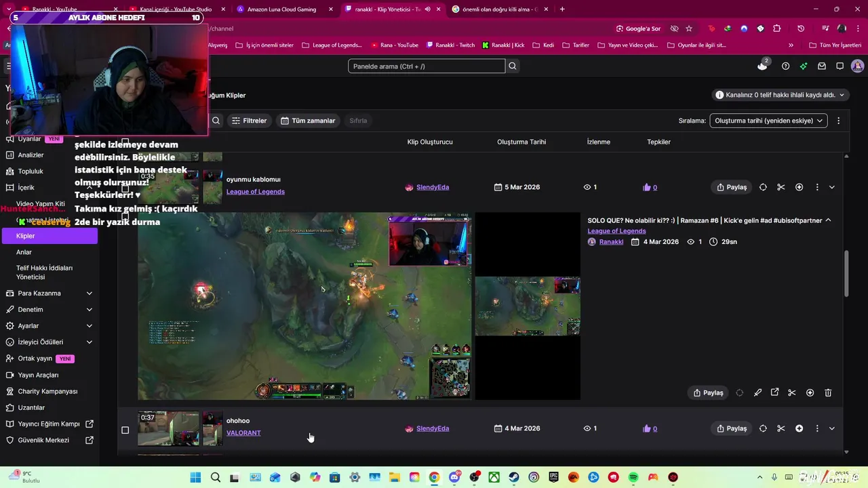
Task: Open Topluluk in the sidebar
Action: pos(31,171)
